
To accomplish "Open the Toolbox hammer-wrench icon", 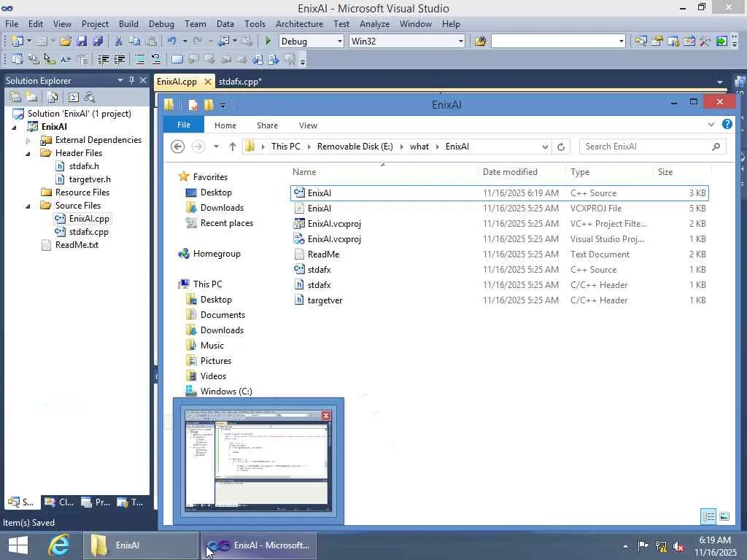I will tap(705, 41).
